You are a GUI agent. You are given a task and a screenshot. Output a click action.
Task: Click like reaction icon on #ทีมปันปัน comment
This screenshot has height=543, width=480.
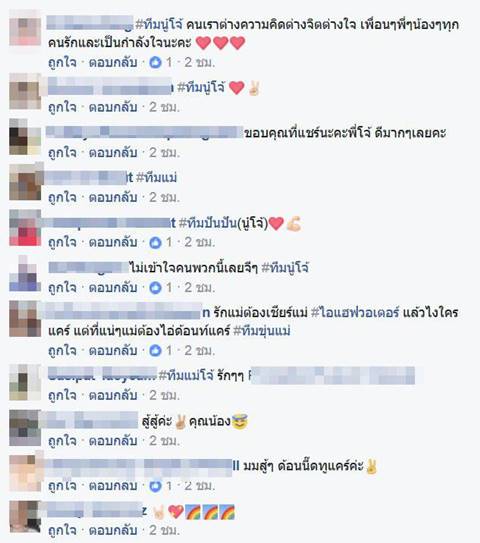[155, 242]
